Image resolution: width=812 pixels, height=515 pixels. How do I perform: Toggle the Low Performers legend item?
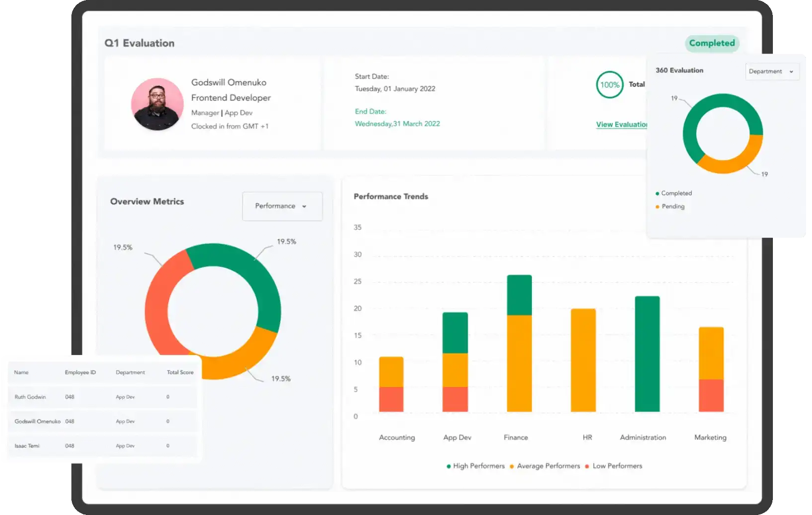pos(613,466)
